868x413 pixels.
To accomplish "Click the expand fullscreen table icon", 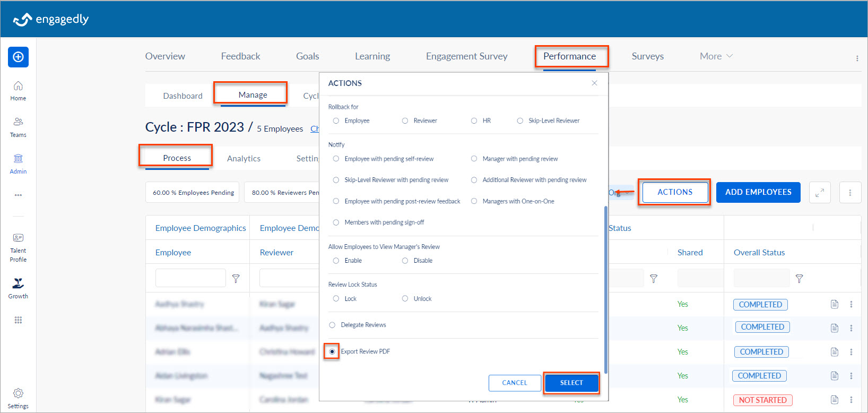I will click(820, 192).
